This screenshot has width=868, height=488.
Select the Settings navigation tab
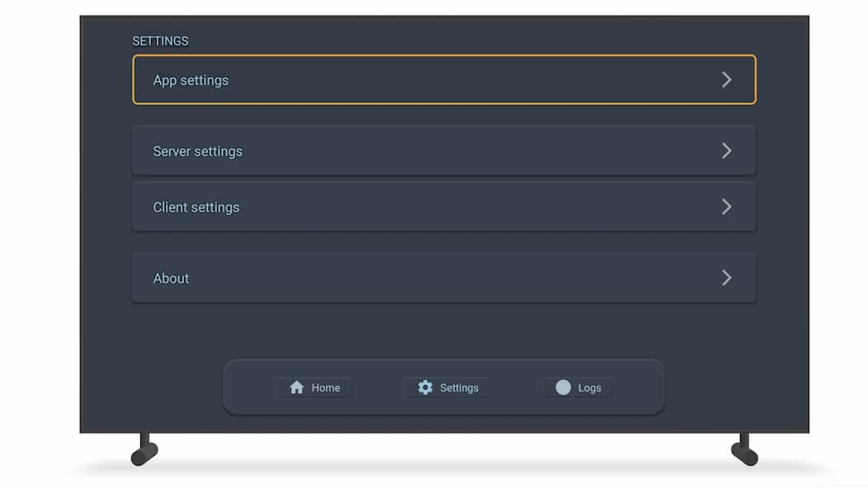pyautogui.click(x=447, y=387)
